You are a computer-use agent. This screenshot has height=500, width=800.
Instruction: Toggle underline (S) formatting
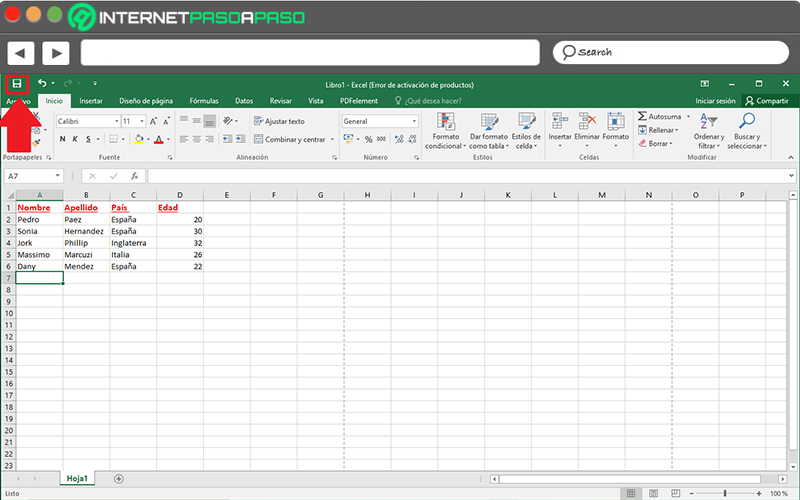pyautogui.click(x=88, y=139)
